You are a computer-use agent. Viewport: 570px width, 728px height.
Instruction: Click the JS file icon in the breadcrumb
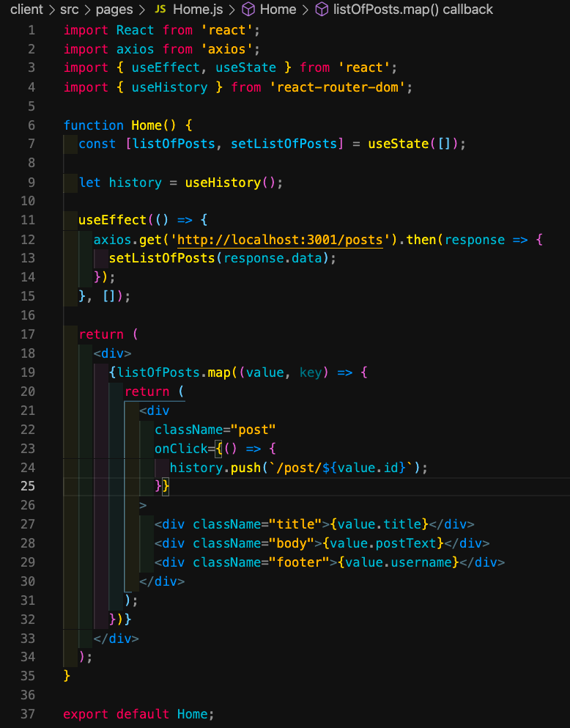pos(160,10)
